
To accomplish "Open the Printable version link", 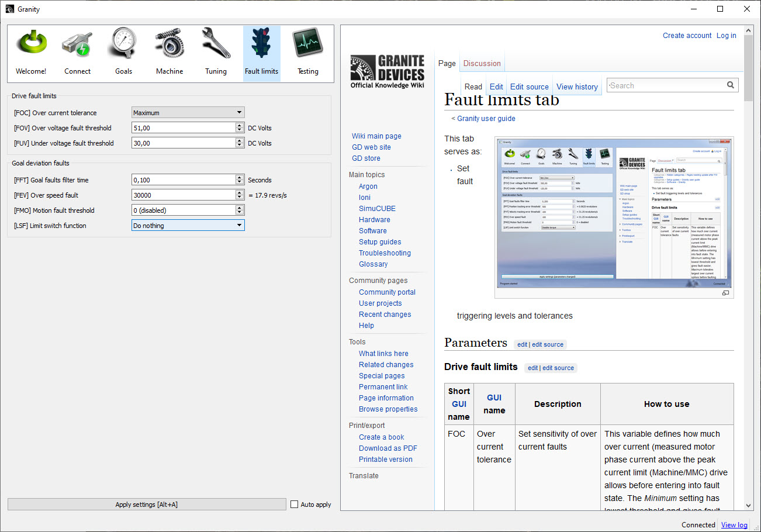I will pos(386,460).
